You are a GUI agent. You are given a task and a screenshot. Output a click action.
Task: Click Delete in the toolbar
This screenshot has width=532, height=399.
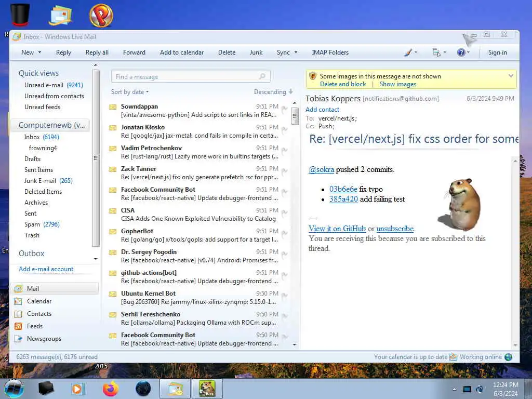click(227, 52)
